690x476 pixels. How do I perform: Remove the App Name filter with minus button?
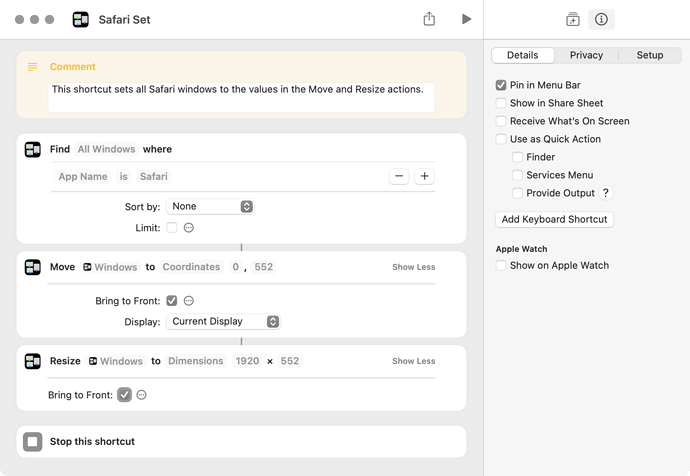[x=399, y=176]
